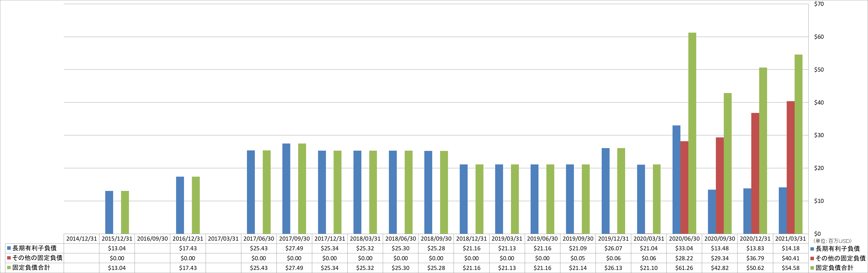Click the $27.49 long-term debt cell
Screen dimensions: 868x273
(x=294, y=248)
